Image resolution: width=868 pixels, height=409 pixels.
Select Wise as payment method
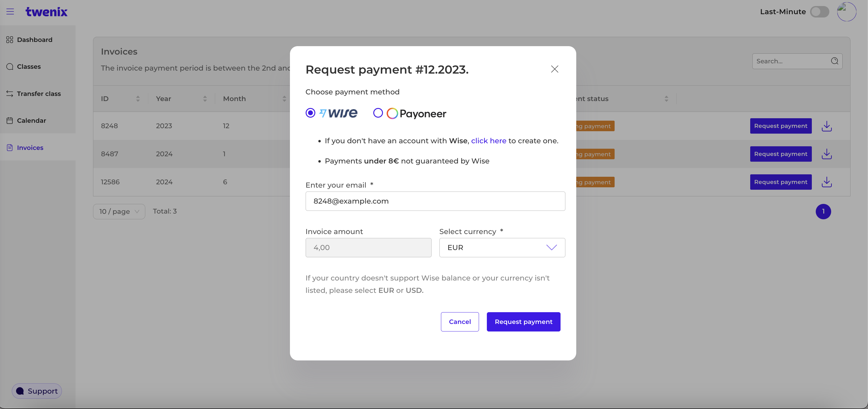[x=310, y=113]
